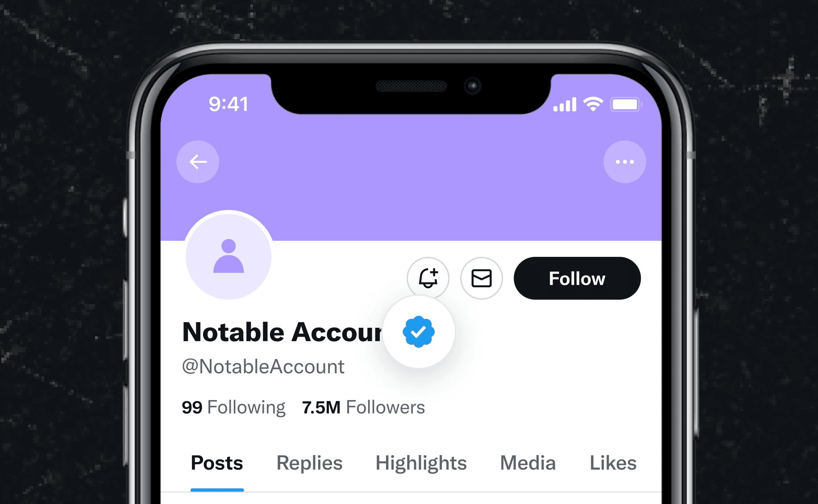Enable post notifications via the bell icon
The image size is (818, 504).
pos(428,278)
